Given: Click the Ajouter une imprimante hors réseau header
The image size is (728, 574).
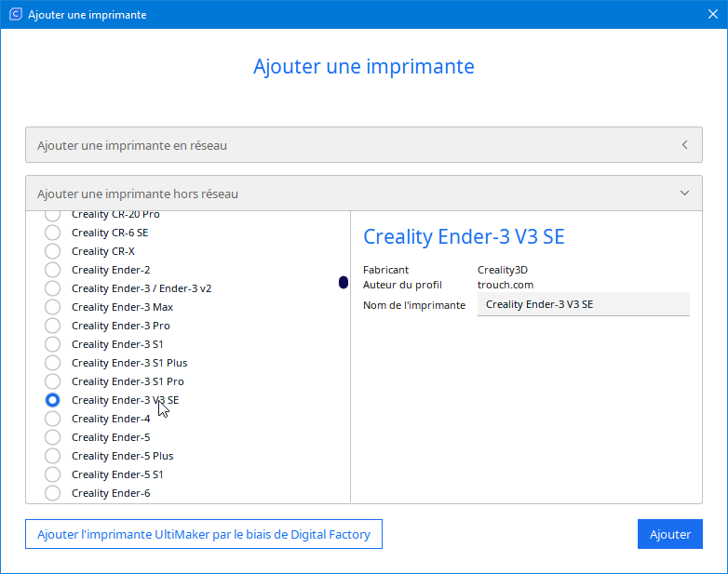Looking at the screenshot, I should pyautogui.click(x=364, y=194).
